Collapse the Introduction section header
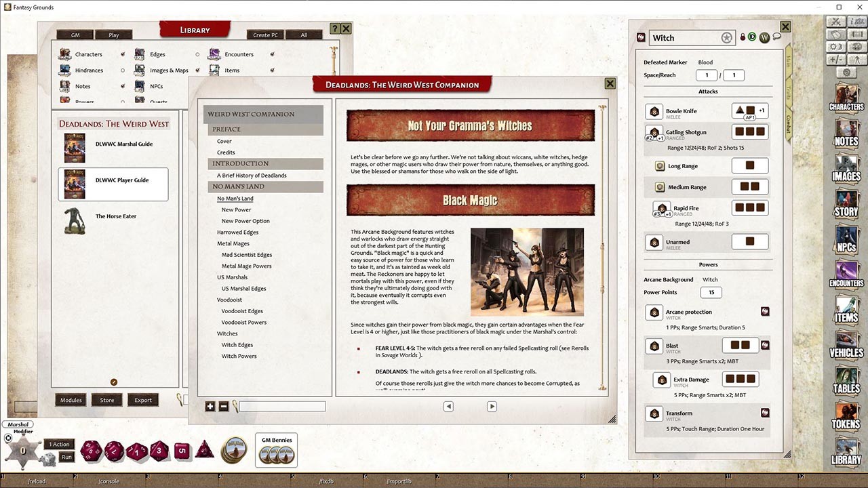Image resolution: width=868 pixels, height=488 pixels. coord(266,163)
